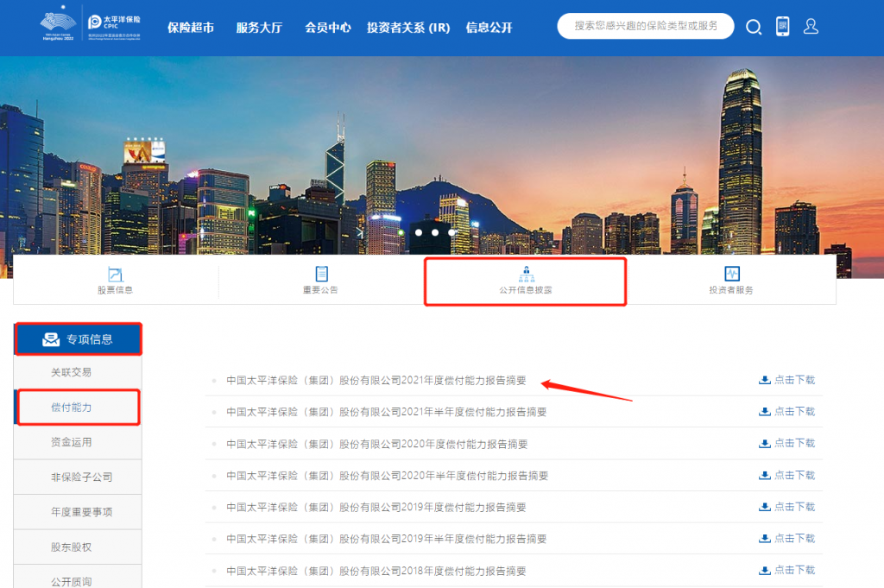
Task: Click download icon for 2020年半年度 report
Action: click(x=765, y=475)
